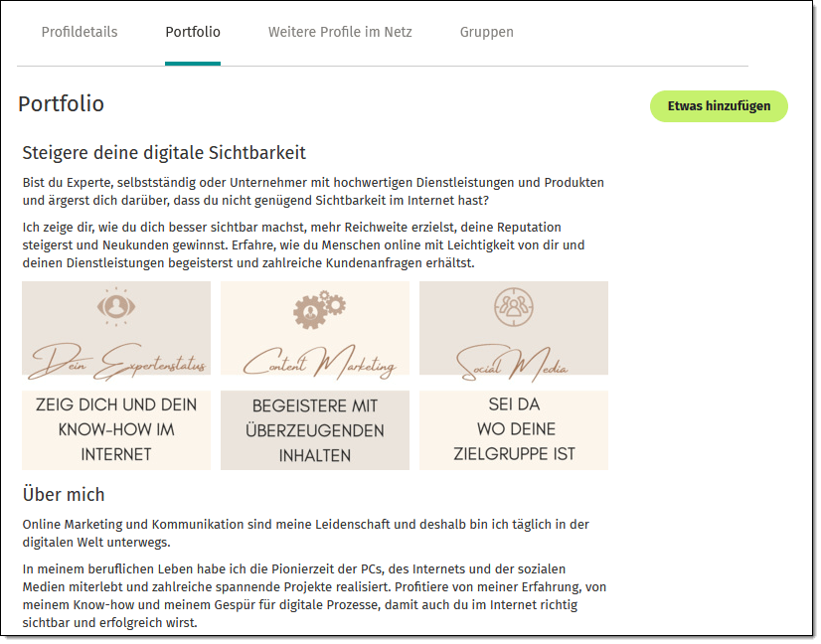Click the gears Content Marketing icon
The image size is (821, 644).
319,309
